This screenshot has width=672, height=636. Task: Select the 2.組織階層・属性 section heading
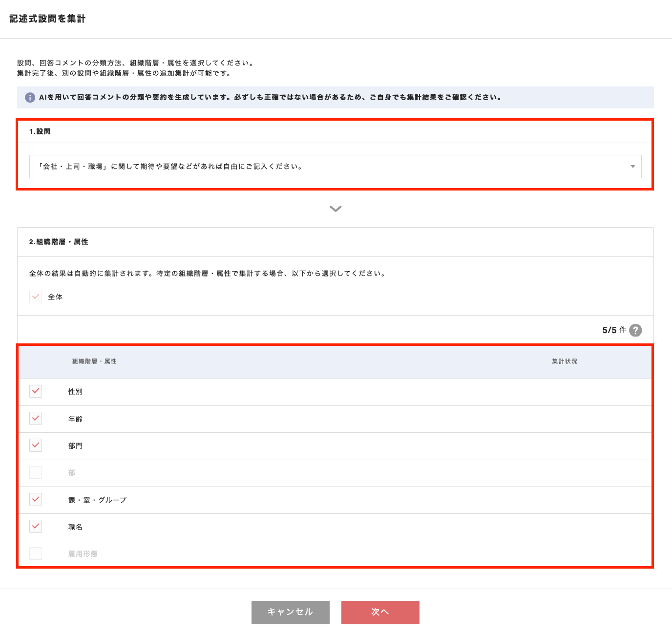pos(59,242)
